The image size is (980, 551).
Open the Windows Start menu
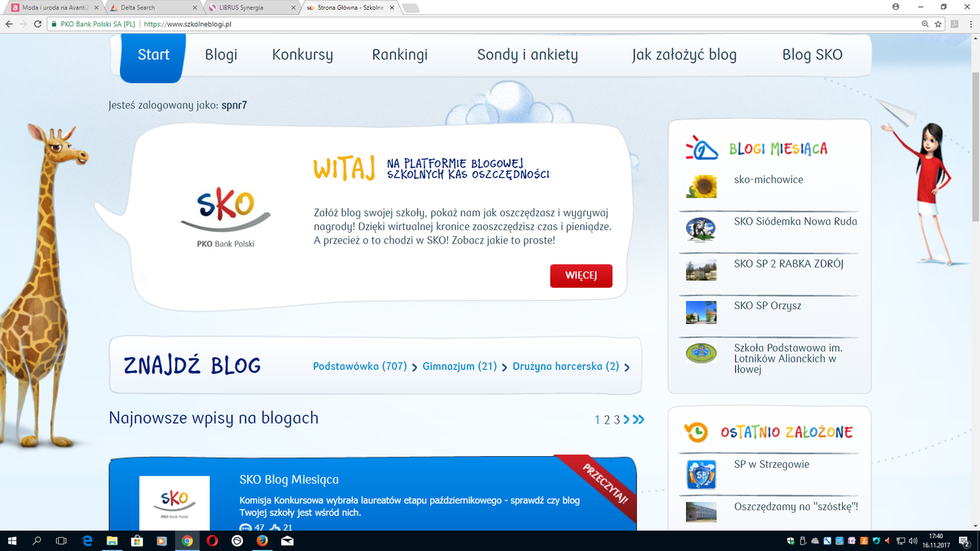coord(12,541)
